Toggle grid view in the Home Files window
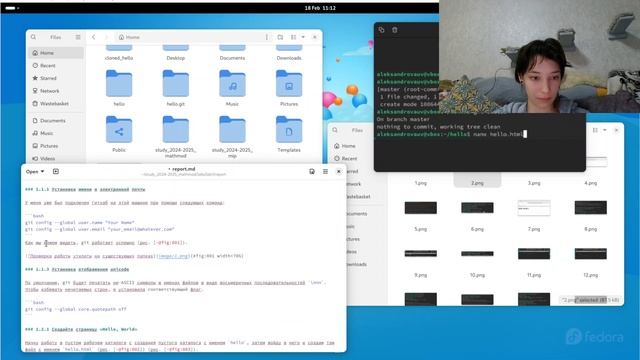This screenshot has width=640, height=360. click(293, 37)
